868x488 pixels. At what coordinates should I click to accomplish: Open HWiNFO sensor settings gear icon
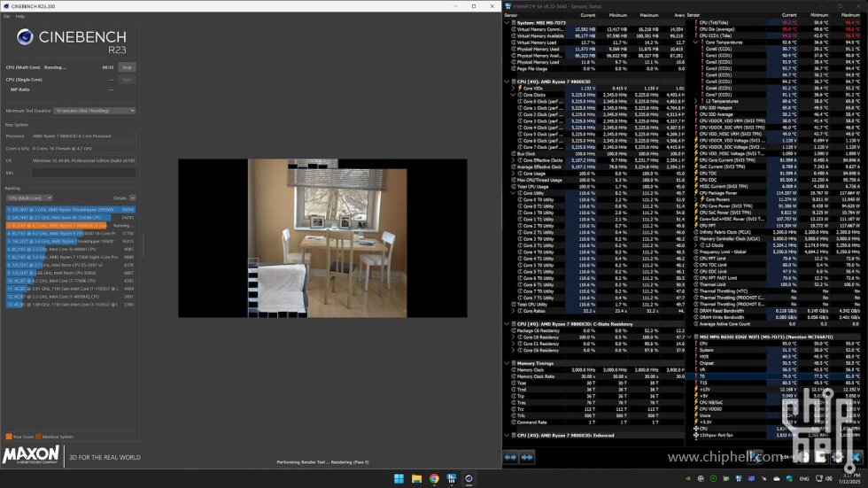tap(838, 457)
